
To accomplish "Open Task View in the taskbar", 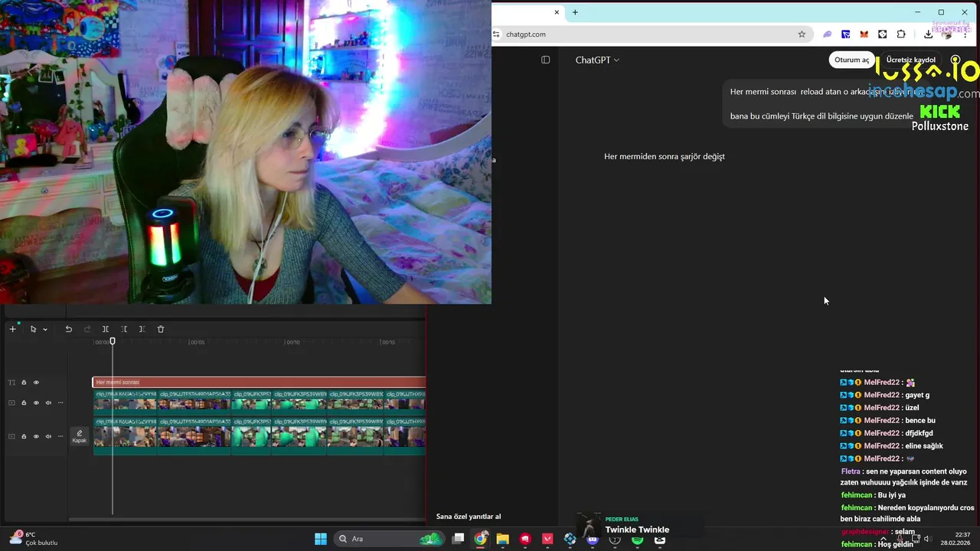I will pyautogui.click(x=458, y=539).
